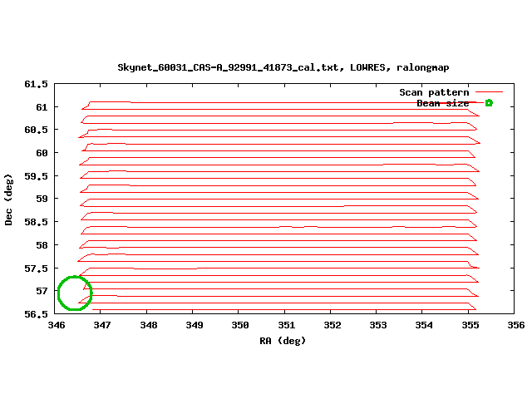The height and width of the screenshot is (399, 532).
Task: Click the 'Dec (deg)' axis label
Action: tap(8, 199)
